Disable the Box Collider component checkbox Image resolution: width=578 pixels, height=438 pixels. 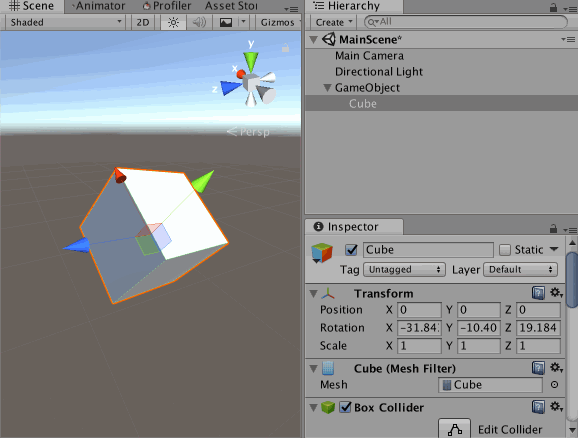click(345, 407)
